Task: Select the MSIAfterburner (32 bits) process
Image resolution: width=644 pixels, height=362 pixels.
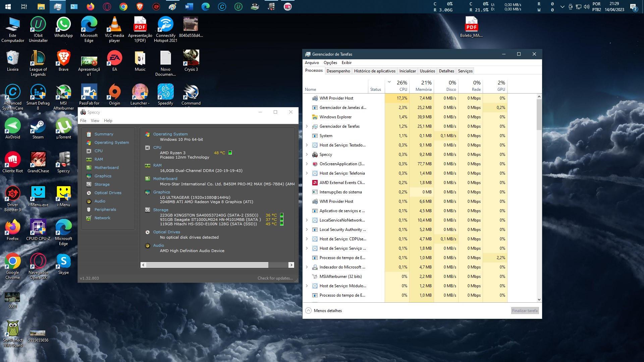Action: pos(405,277)
